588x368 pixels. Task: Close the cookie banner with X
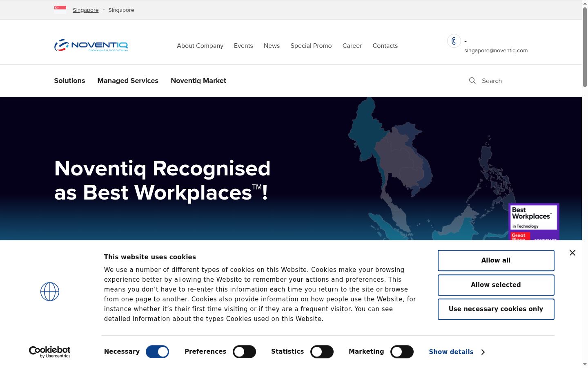tap(572, 253)
